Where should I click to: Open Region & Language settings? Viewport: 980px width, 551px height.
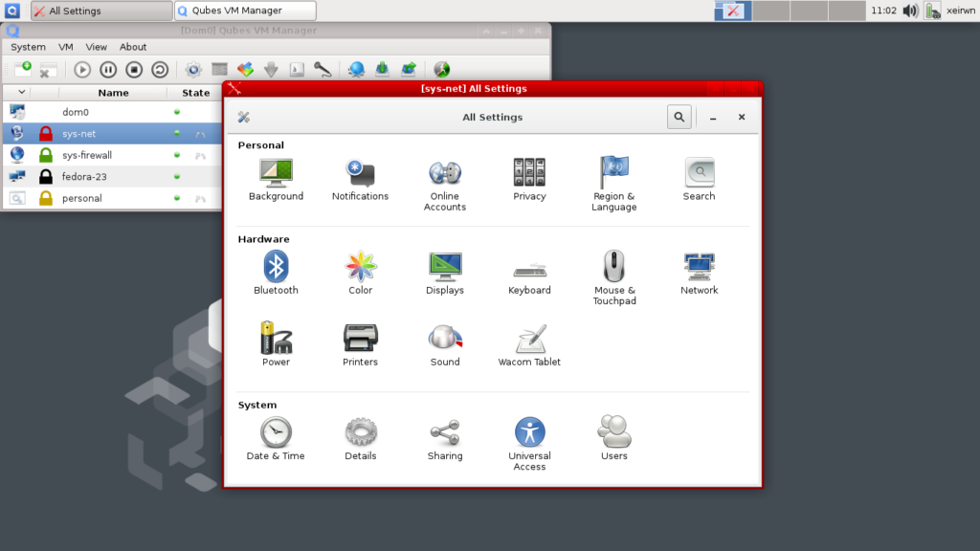click(613, 185)
